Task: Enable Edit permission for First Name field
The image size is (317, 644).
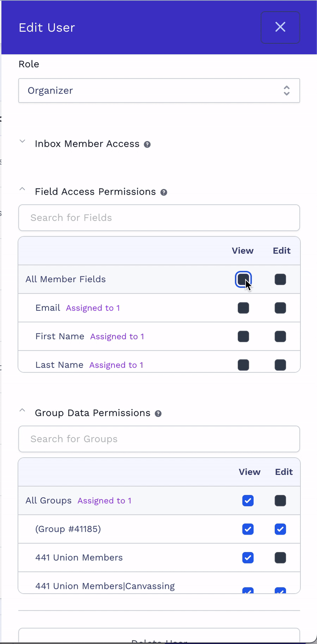Action: point(280,336)
